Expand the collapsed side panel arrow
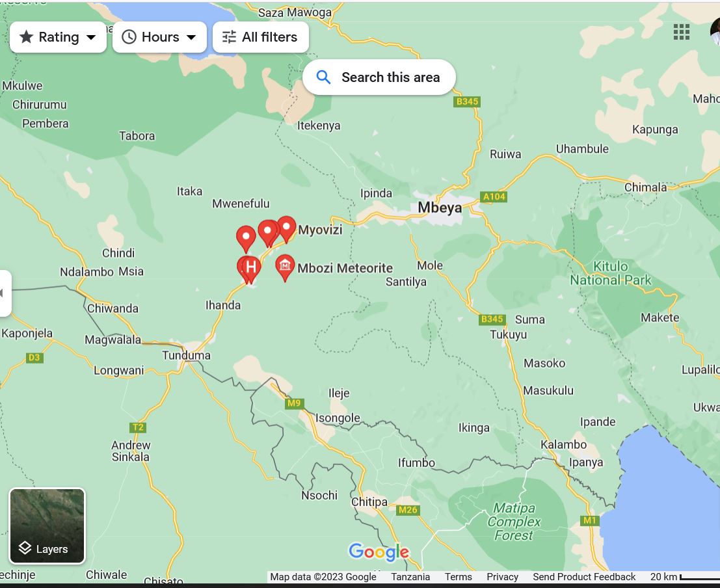 3,293
